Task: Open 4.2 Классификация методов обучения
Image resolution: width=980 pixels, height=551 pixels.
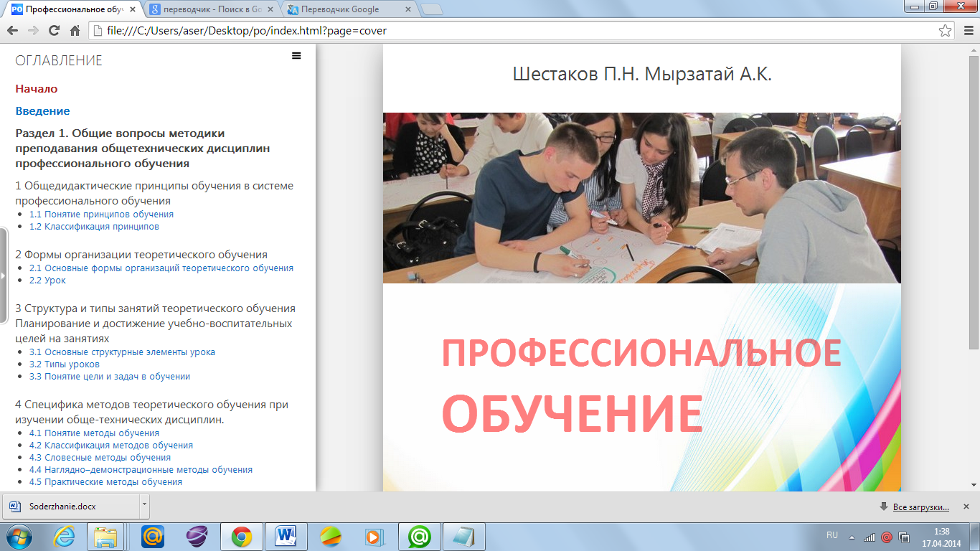Action: [111, 446]
